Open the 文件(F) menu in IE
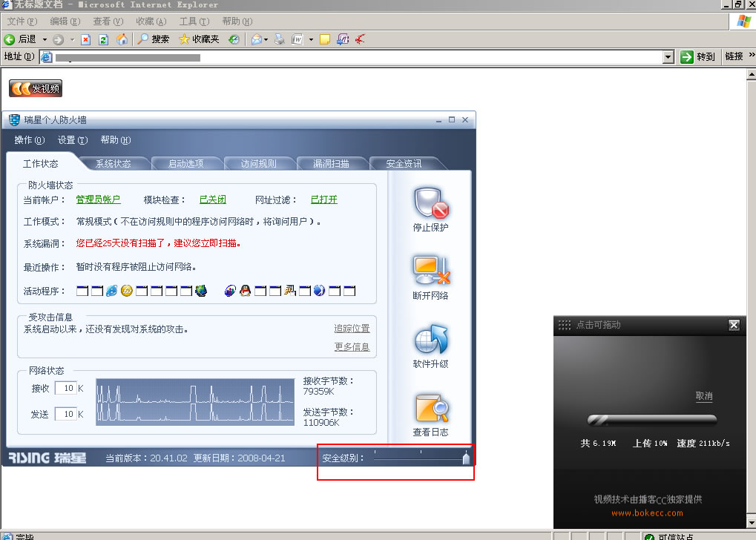This screenshot has height=540, width=756. click(22, 22)
